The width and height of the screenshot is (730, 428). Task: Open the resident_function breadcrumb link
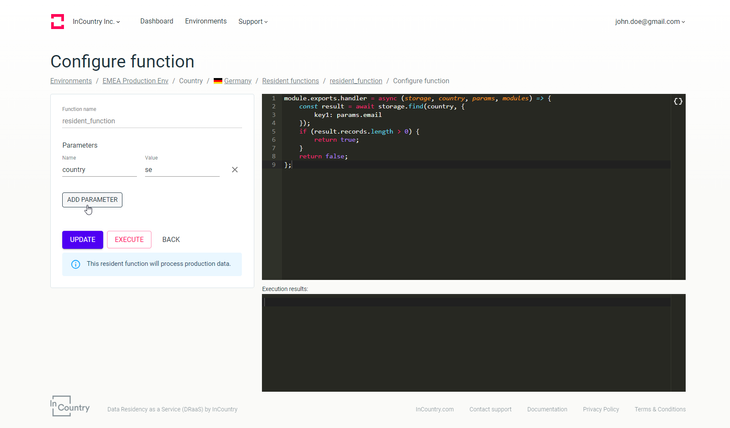(x=356, y=81)
